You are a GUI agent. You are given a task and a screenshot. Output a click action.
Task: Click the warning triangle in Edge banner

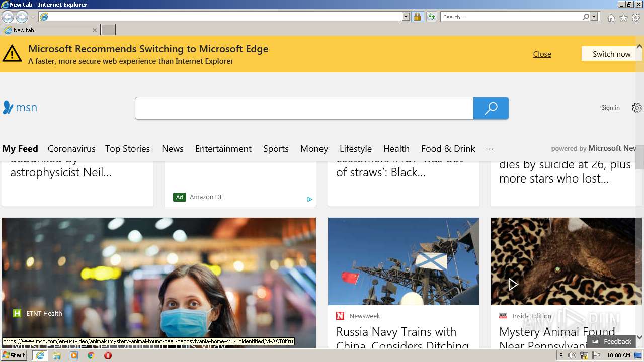tap(12, 53)
